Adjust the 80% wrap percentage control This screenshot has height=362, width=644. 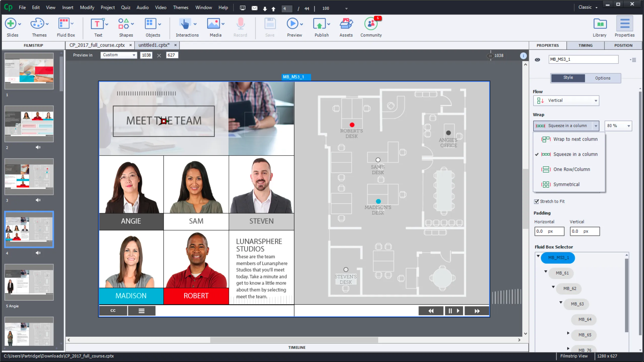coord(618,126)
